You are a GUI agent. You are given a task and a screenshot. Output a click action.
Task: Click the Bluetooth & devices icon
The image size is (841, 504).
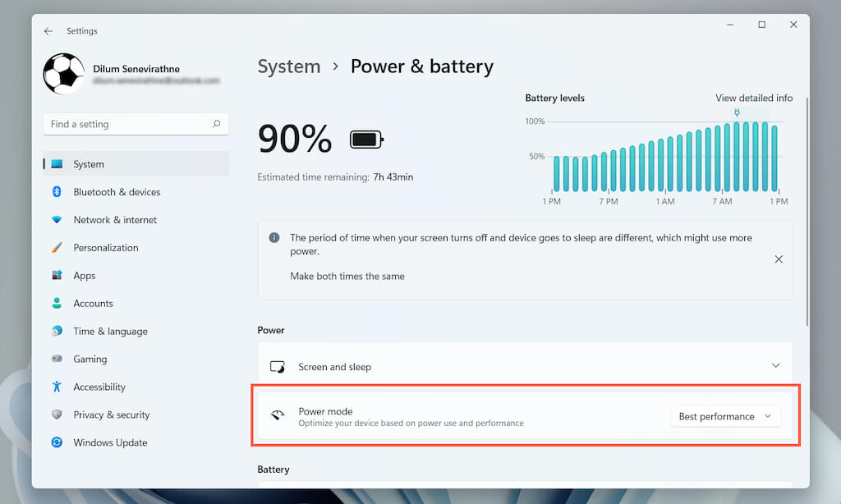[x=57, y=192]
